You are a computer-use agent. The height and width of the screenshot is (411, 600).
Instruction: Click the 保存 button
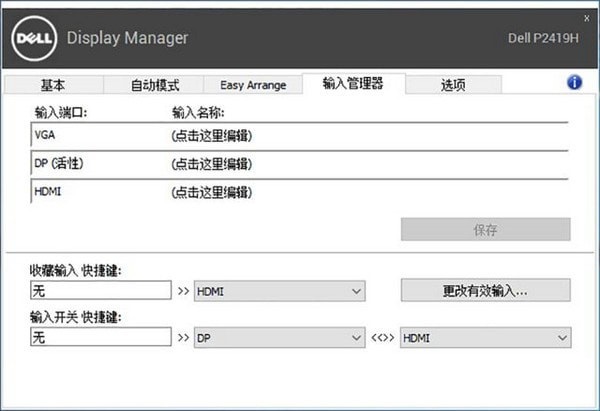485,229
